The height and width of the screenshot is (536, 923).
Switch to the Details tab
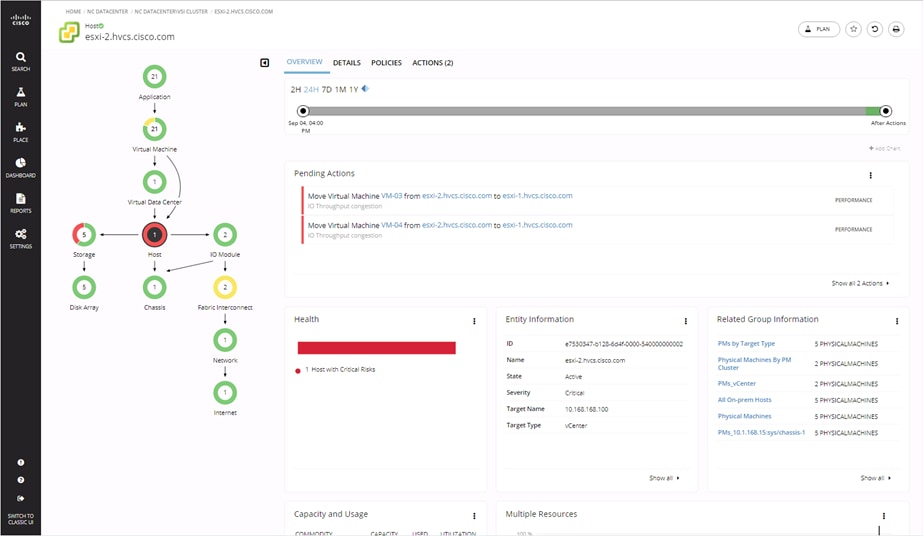click(x=347, y=63)
